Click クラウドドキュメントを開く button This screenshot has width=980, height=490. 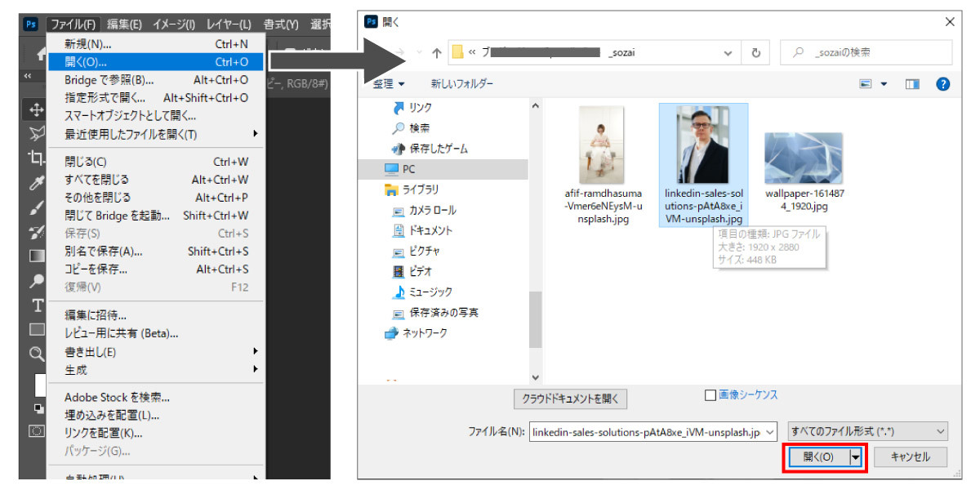570,399
